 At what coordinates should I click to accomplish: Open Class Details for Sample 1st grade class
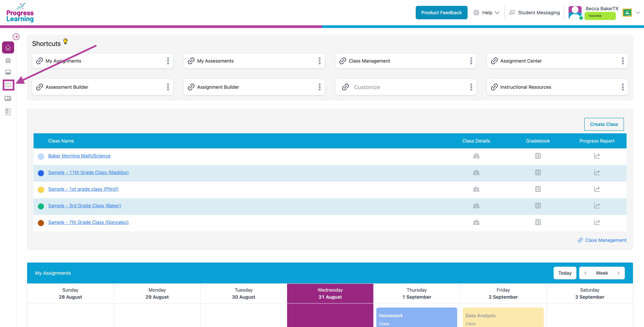pos(476,189)
